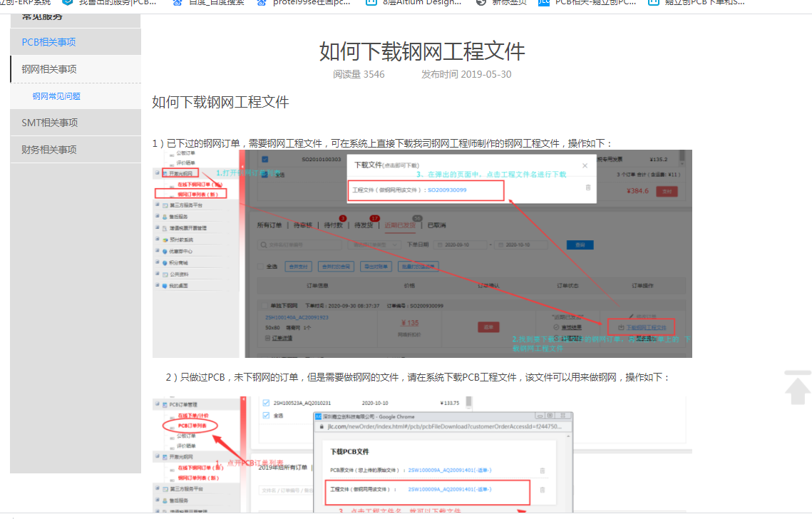This screenshot has height=519, width=812.
Task: Select 钢网相关事项 in the sidebar menu
Action: pyautogui.click(x=49, y=69)
